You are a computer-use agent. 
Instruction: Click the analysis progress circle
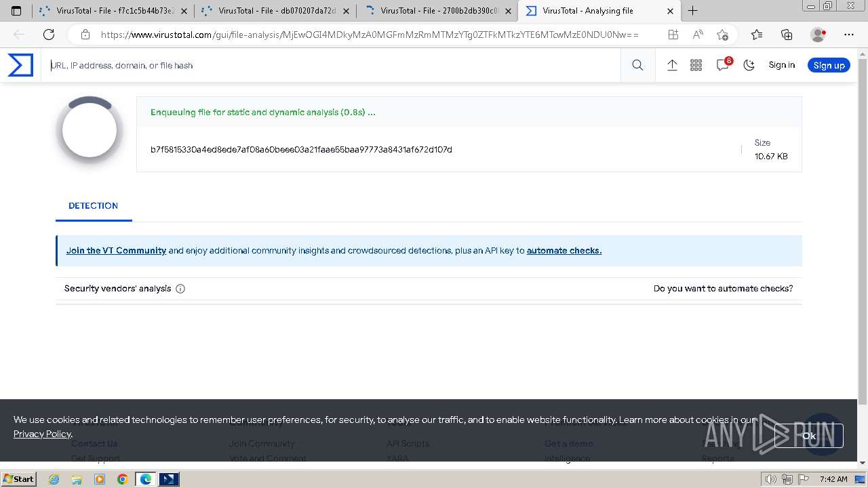pyautogui.click(x=90, y=130)
